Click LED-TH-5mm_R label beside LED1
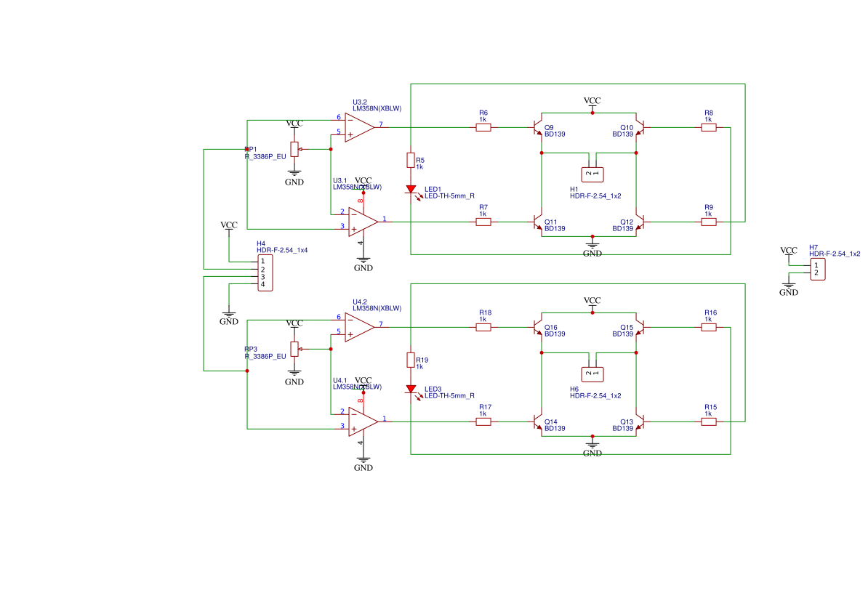868x601 pixels. (449, 196)
